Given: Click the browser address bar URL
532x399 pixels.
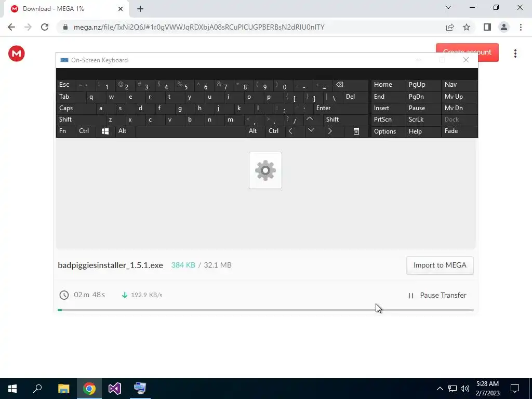Looking at the screenshot, I should pos(199,27).
